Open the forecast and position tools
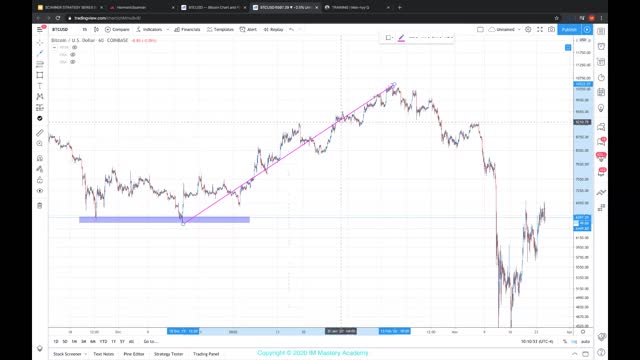640x360 pixels. pyautogui.click(x=40, y=108)
